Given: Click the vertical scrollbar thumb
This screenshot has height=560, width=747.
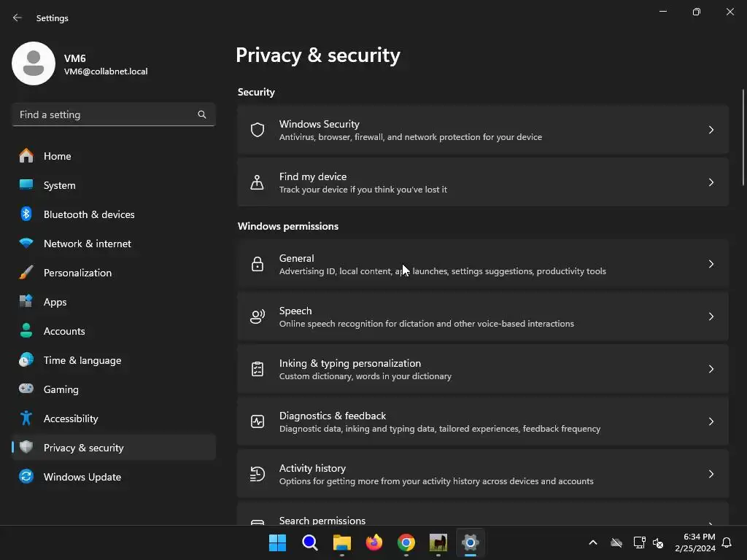Looking at the screenshot, I should 743,137.
